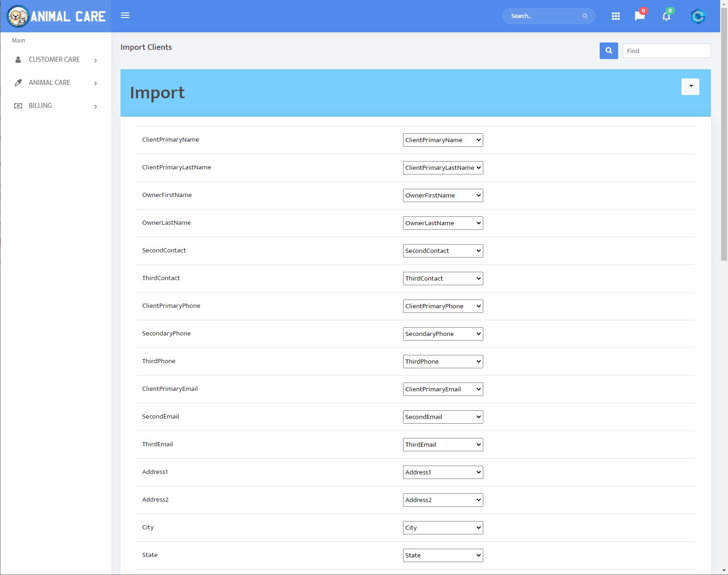Expand the ANIMAL CARE menu
728x575 pixels.
click(55, 83)
